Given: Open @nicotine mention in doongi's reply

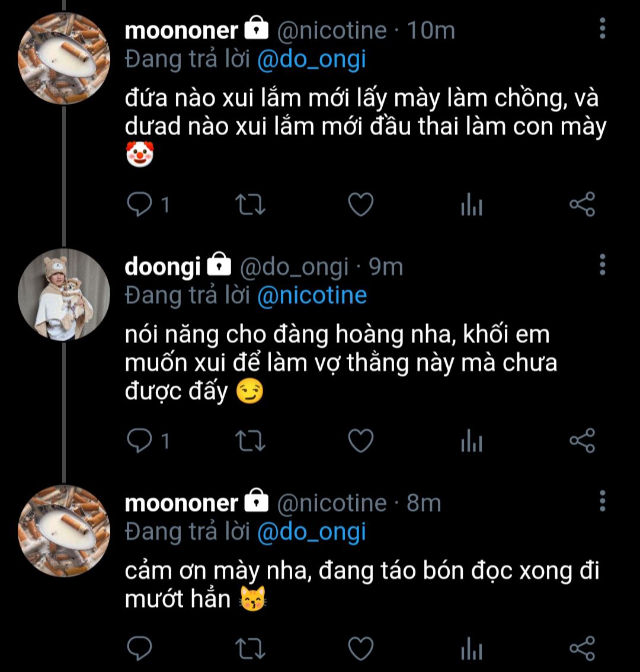Looking at the screenshot, I should [312, 296].
